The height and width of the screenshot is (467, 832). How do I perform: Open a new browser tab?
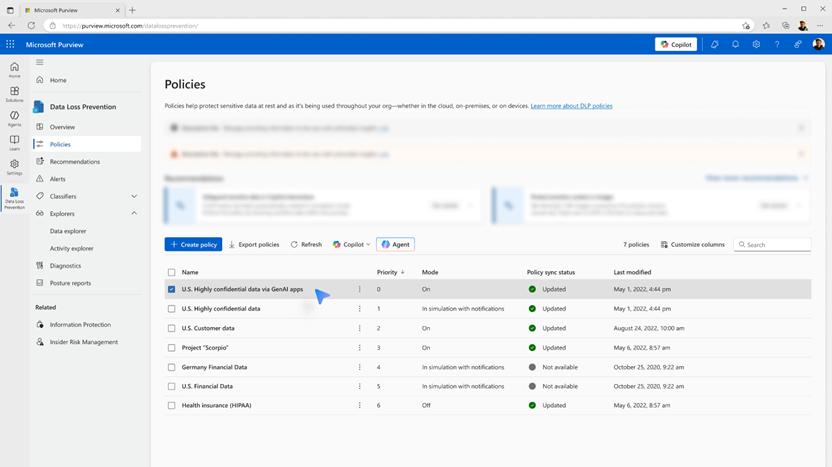click(x=132, y=10)
